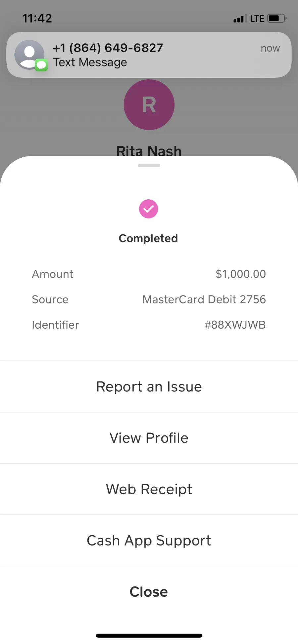Open the text message notification banner

click(x=149, y=55)
